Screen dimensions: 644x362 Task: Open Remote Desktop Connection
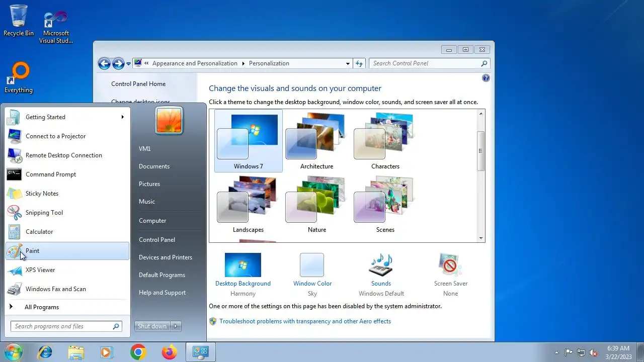pos(67,155)
